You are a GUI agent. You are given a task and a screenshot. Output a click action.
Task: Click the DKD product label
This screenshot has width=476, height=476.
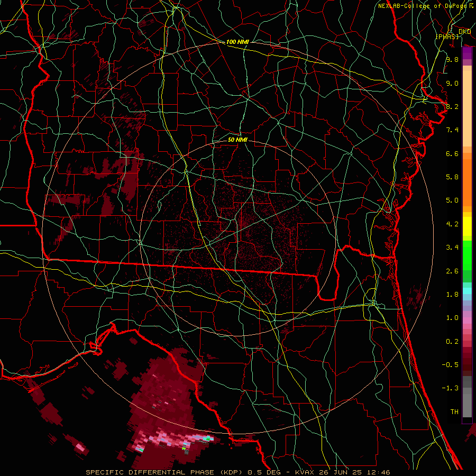point(464,32)
